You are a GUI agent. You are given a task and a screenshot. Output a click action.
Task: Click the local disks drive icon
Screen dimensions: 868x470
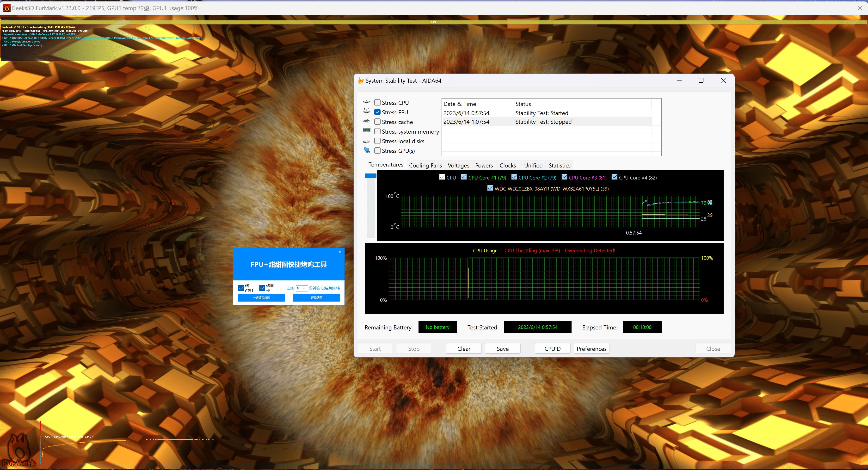[367, 141]
